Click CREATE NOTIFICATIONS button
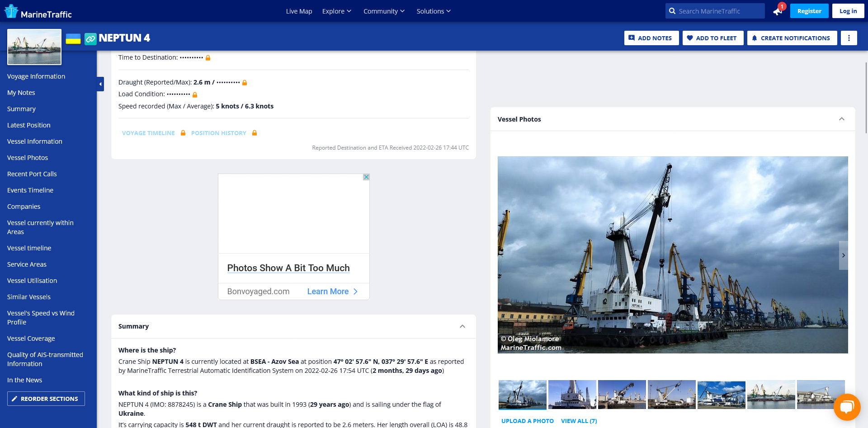Viewport: 868px width, 428px height. (792, 38)
